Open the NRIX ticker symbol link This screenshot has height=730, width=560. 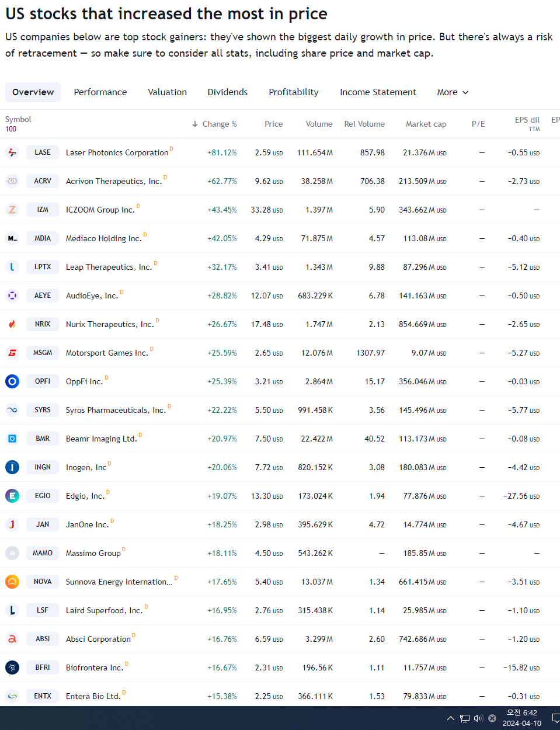pyautogui.click(x=43, y=324)
